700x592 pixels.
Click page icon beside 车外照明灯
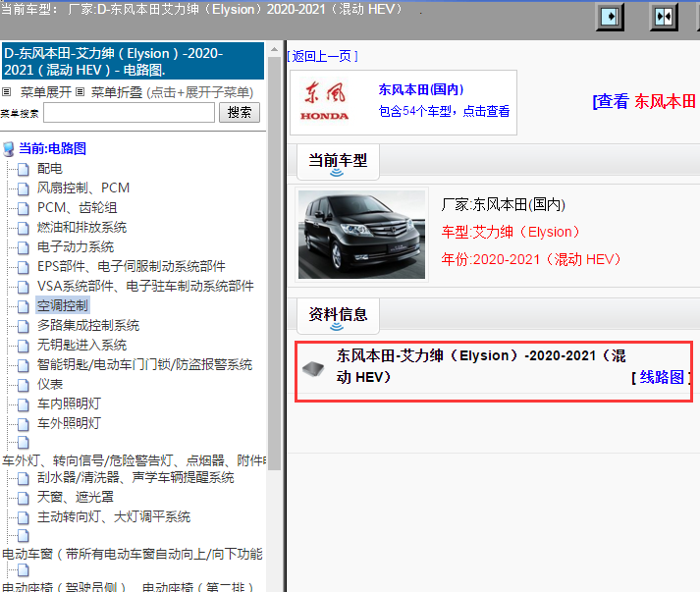(x=24, y=424)
